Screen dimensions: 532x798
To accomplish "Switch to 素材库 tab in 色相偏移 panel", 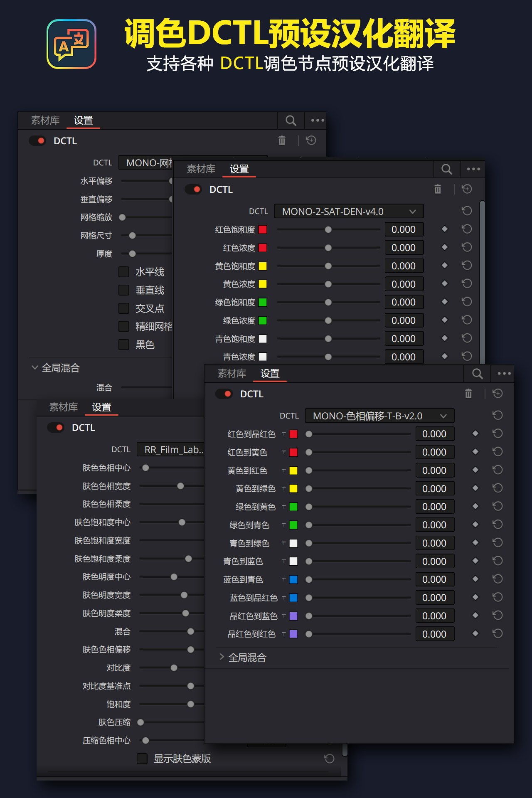I will coord(232,374).
